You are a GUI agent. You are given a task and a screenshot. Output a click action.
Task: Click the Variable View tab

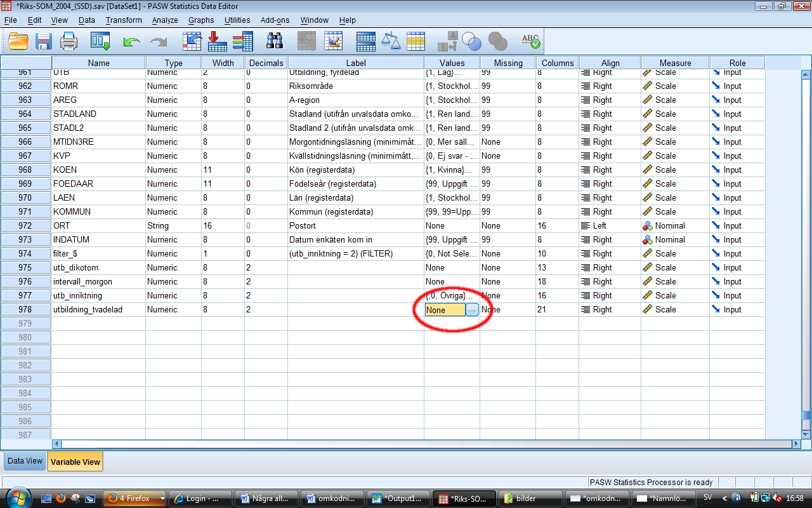(75, 462)
